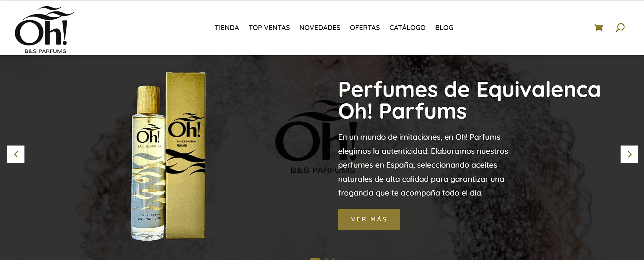The width and height of the screenshot is (644, 260).
Task: Jump to the second slide dot
Action: click(x=326, y=259)
